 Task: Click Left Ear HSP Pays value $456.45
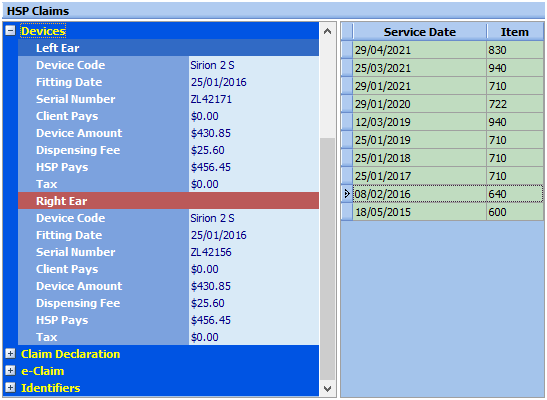211,167
